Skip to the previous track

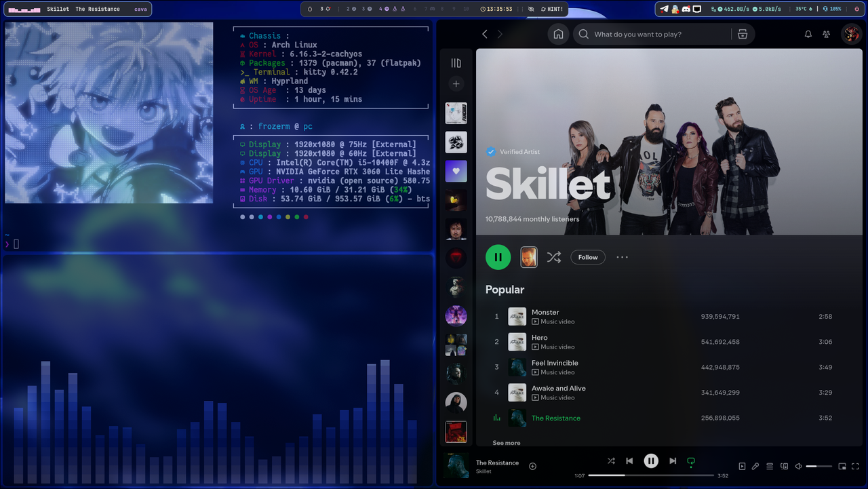click(x=629, y=461)
